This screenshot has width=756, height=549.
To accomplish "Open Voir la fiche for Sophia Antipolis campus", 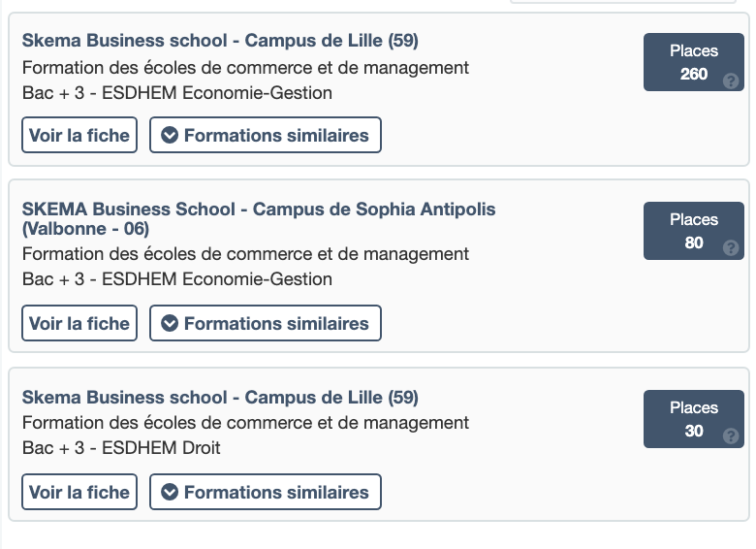I will tap(79, 324).
